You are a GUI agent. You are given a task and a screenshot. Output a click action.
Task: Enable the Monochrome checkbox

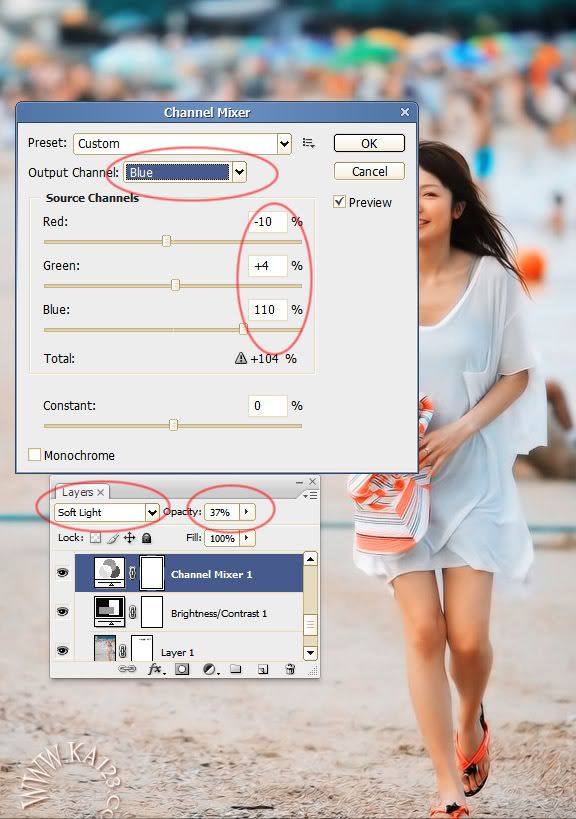34,454
